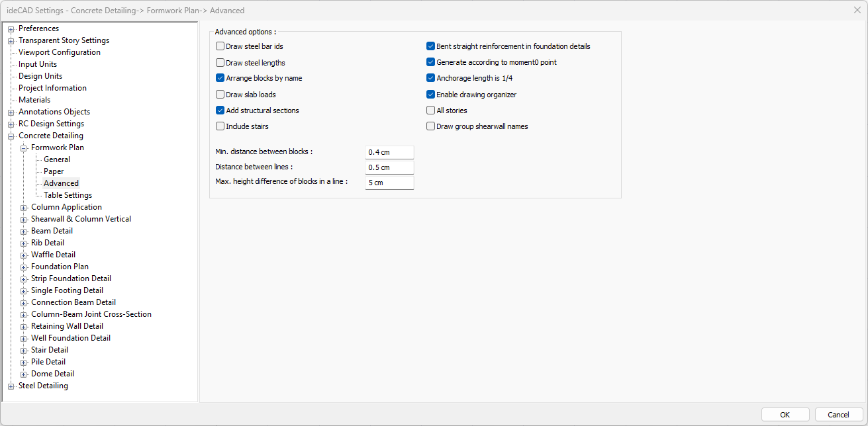Select Preferences tree label
Image resolution: width=868 pixels, height=426 pixels.
tap(38, 28)
